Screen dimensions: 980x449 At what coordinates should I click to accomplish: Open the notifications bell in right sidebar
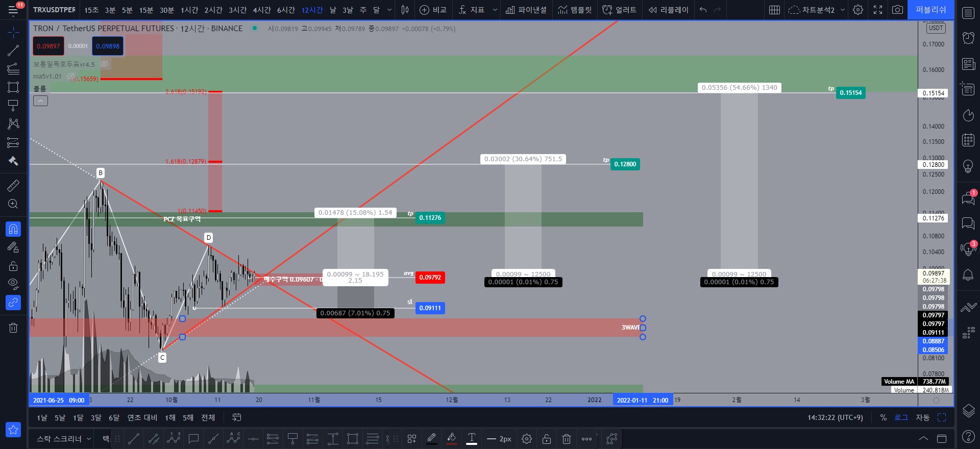pyautogui.click(x=968, y=275)
